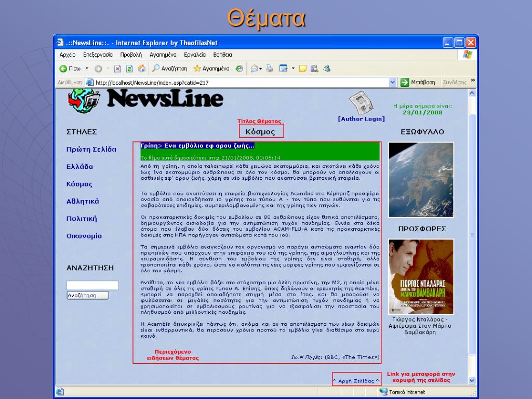Open the Πολιτική column link

tap(82, 219)
